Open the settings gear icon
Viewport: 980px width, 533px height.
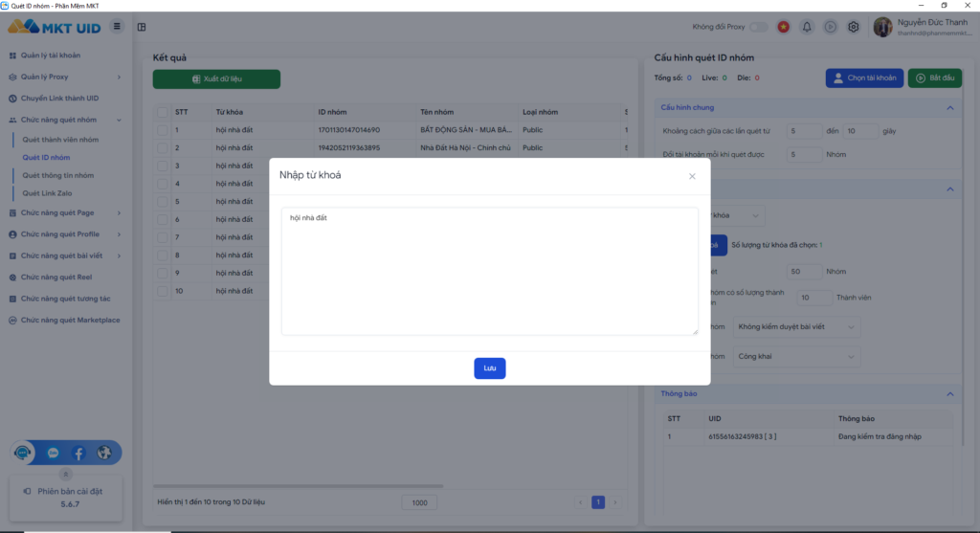(853, 27)
